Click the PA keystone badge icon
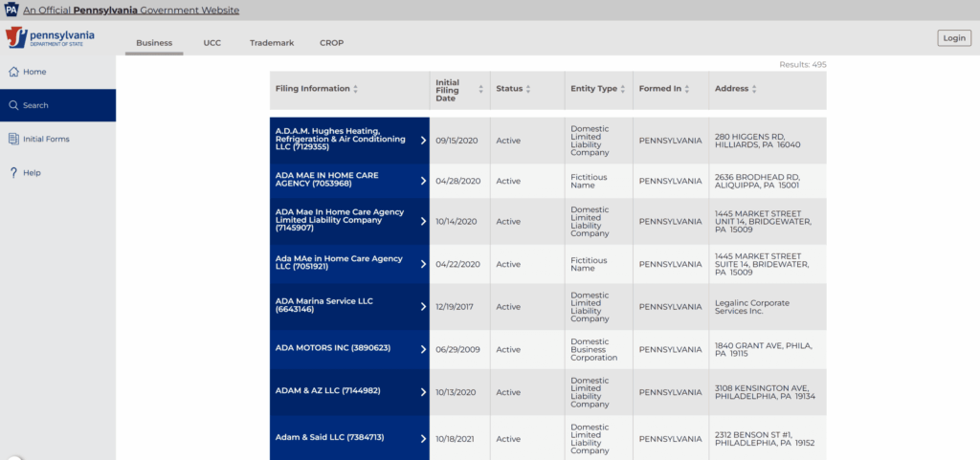Viewport: 980px width, 460px height. [x=11, y=11]
